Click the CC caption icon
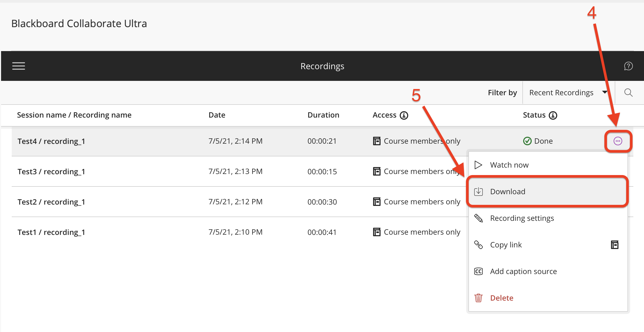The width and height of the screenshot is (644, 332). click(x=478, y=271)
